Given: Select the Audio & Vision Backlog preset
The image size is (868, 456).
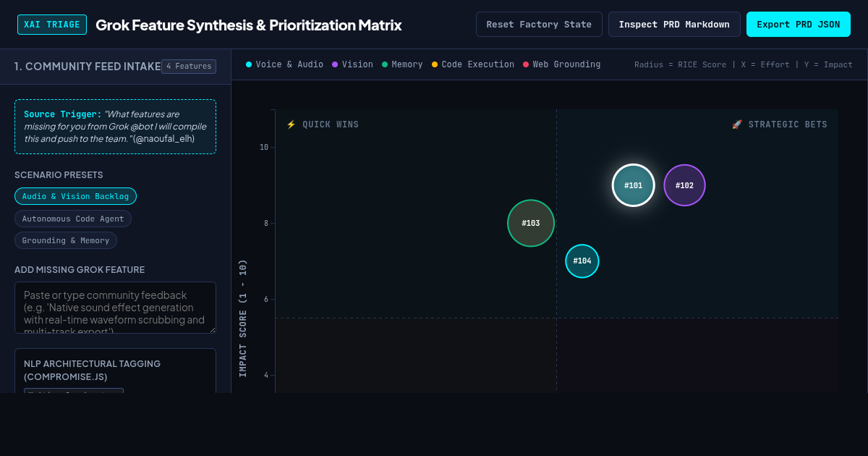Looking at the screenshot, I should pos(75,196).
